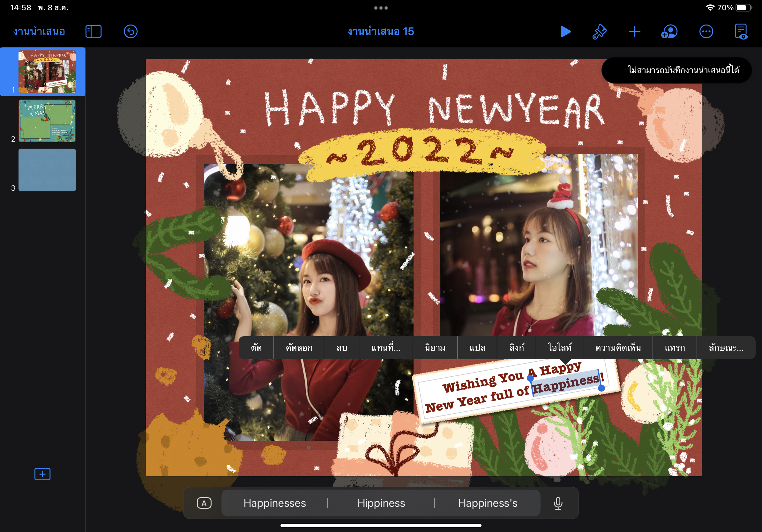Open the document view options icon
The height and width of the screenshot is (532, 762).
click(x=741, y=32)
